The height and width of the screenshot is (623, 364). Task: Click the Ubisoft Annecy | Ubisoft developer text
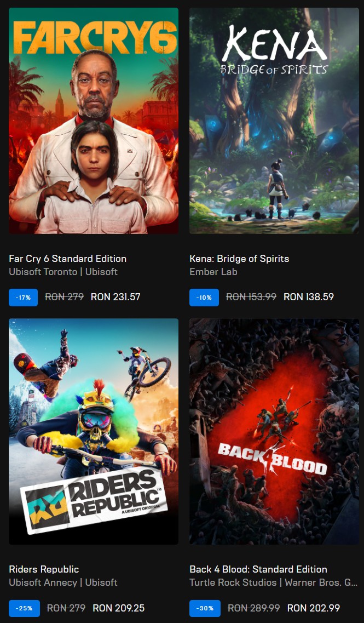click(63, 582)
